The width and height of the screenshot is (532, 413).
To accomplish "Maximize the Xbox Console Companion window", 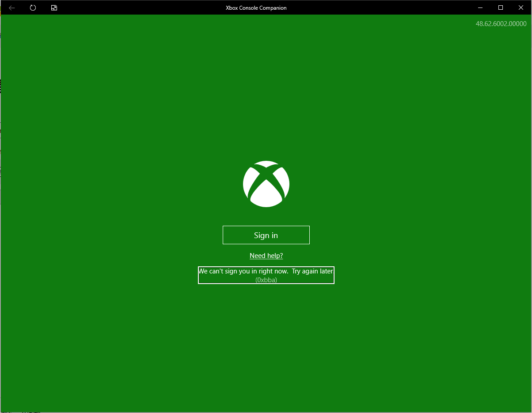I will [501, 8].
